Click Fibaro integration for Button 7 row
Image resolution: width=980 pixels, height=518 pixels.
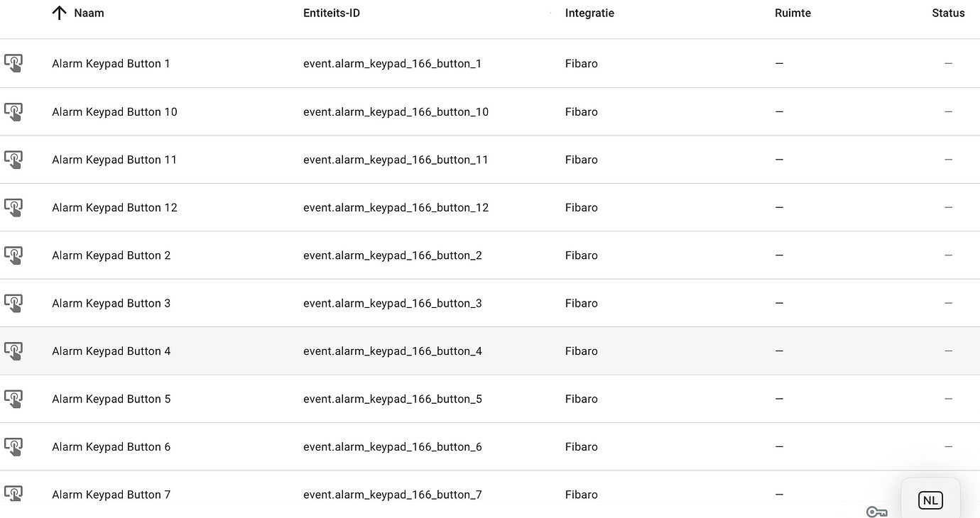point(582,495)
